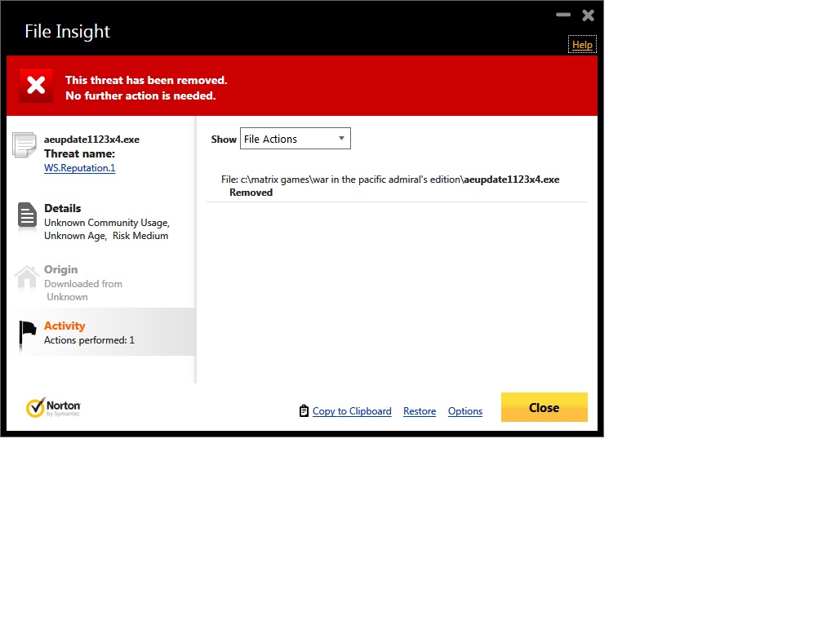
Task: Click the Norton by Symantec logo
Action: pos(54,407)
